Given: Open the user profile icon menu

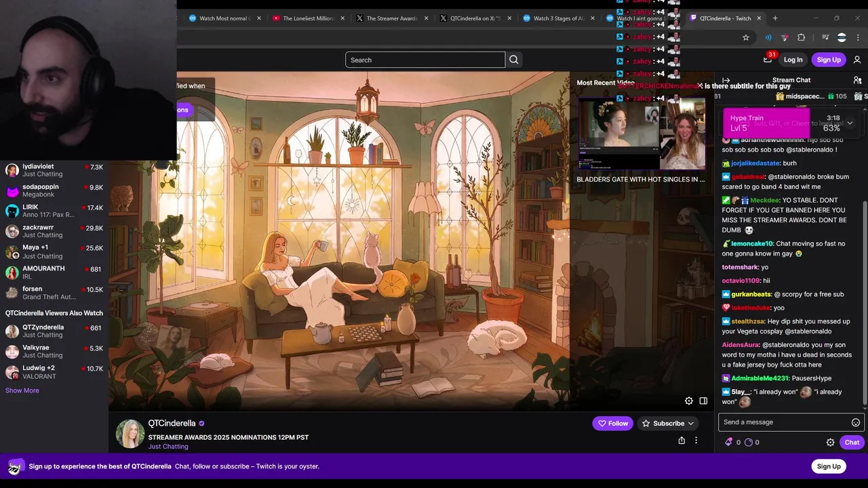Looking at the screenshot, I should point(857,60).
